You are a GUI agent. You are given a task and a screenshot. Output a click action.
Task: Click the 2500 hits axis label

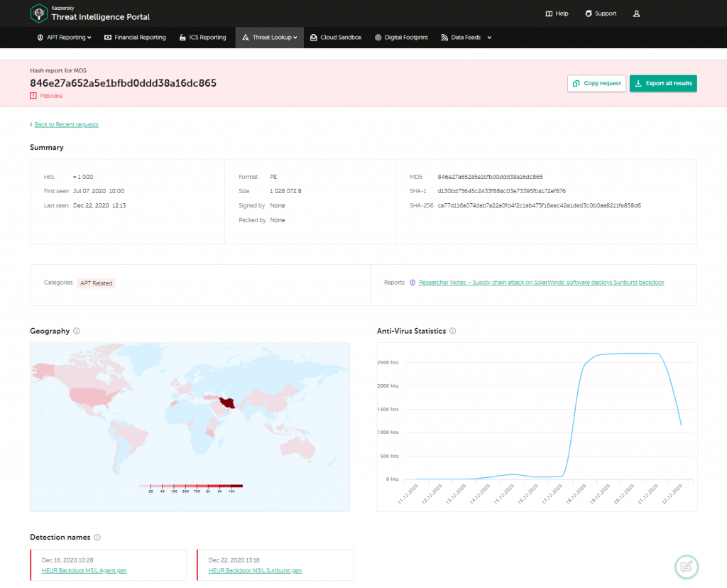(x=388, y=363)
